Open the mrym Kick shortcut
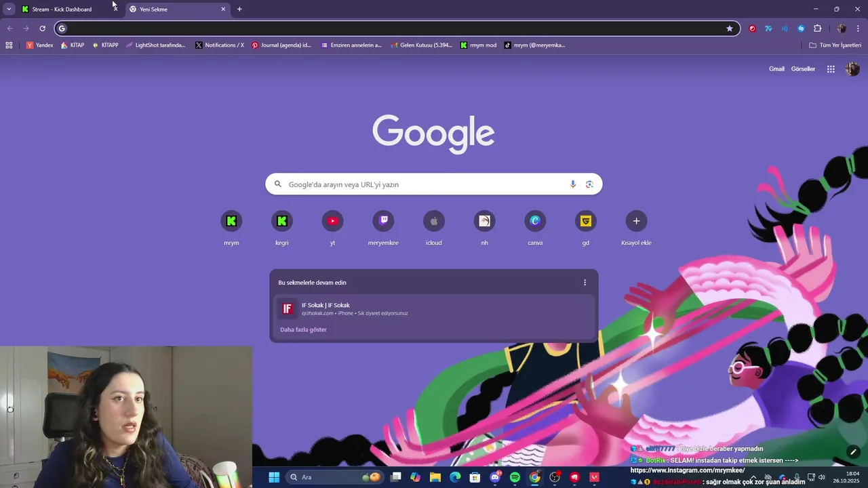The width and height of the screenshot is (868, 488). [x=231, y=221]
